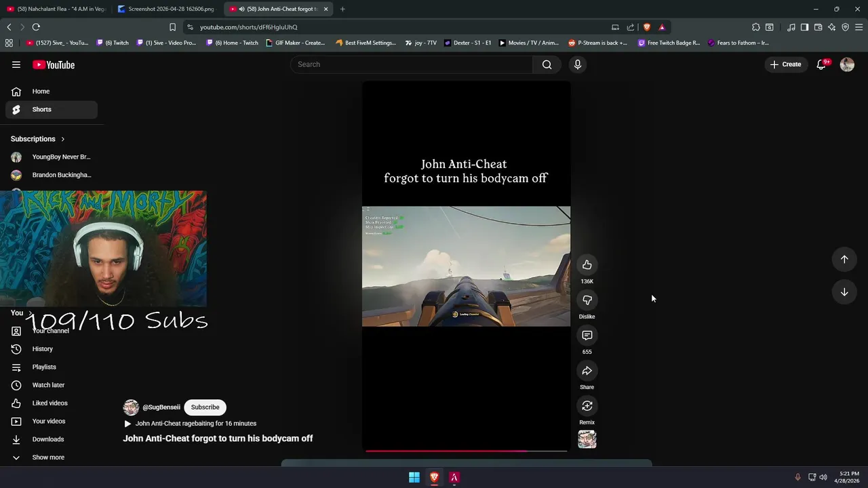Open the YouTube hamburger guide menu
The height and width of the screenshot is (488, 868).
click(16, 64)
